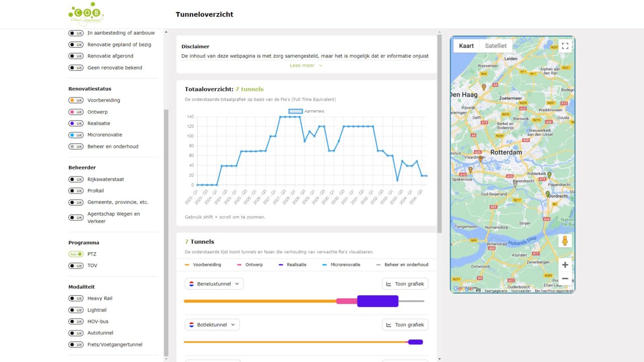Show the Beneluxtunnel chart with Toon grafiek
644x362 pixels.
405,284
